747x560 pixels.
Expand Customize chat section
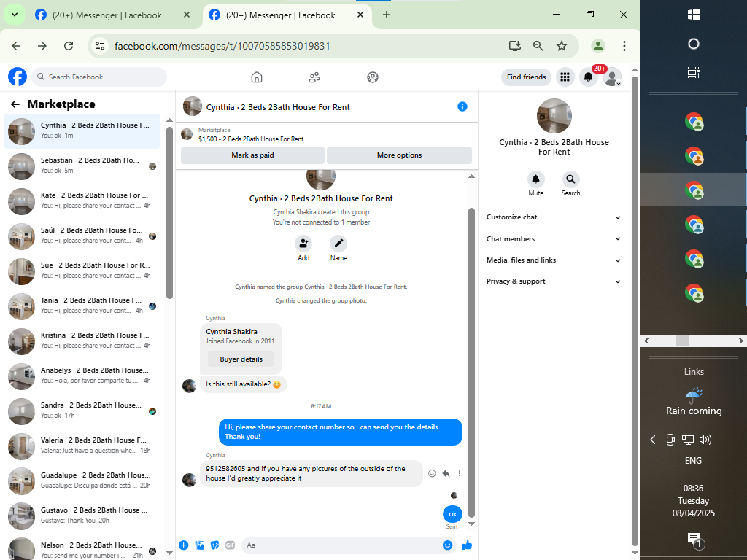pyautogui.click(x=554, y=217)
